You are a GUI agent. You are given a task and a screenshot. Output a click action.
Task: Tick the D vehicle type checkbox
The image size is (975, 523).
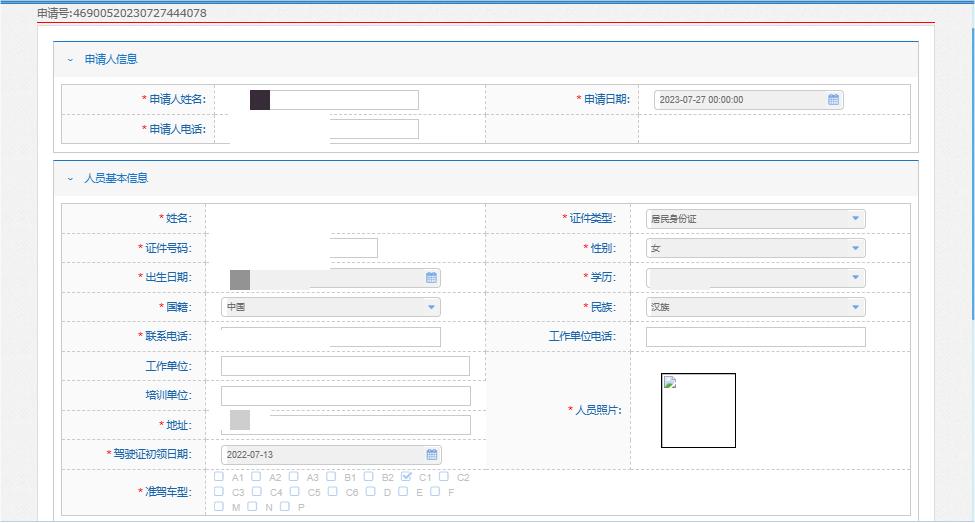point(370,492)
